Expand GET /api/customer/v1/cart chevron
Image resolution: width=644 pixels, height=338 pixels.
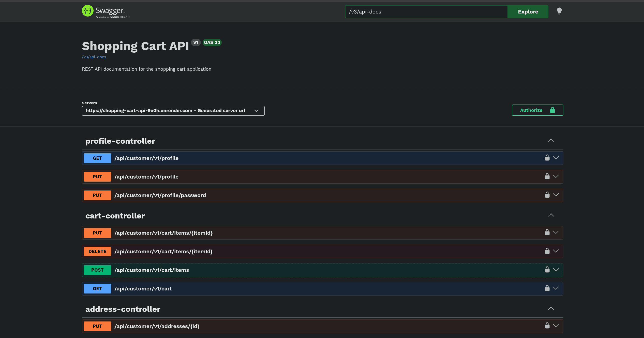pyautogui.click(x=556, y=288)
